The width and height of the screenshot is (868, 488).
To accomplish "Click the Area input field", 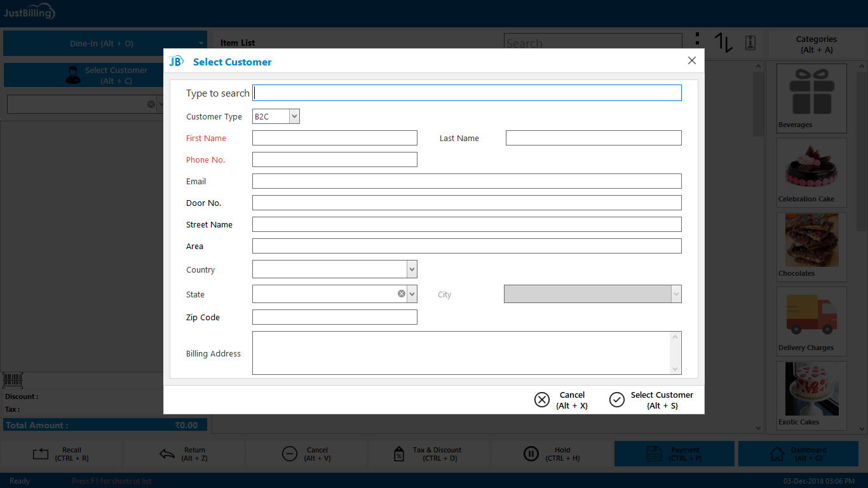I will point(467,246).
